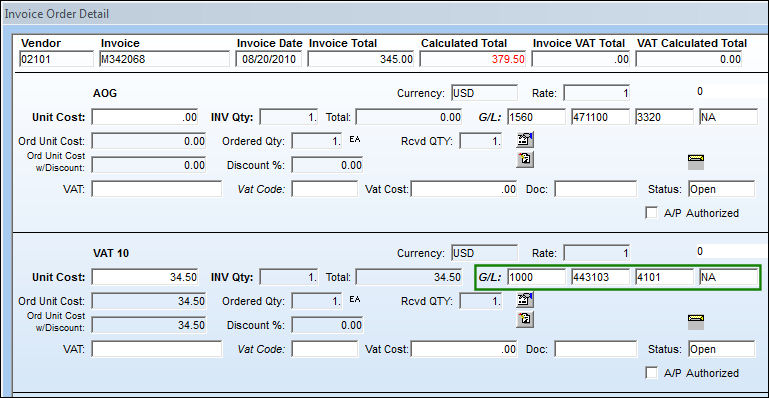
Task: Click the yellow tag icon above AOG Status
Action: tap(696, 162)
